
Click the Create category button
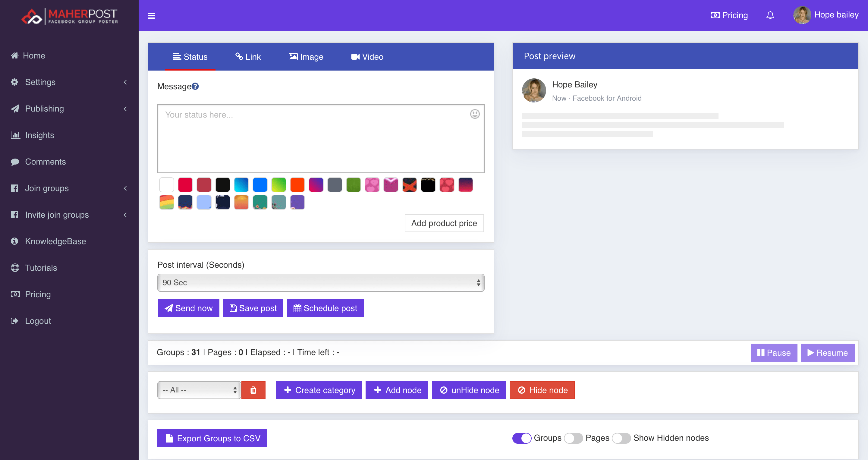click(319, 390)
